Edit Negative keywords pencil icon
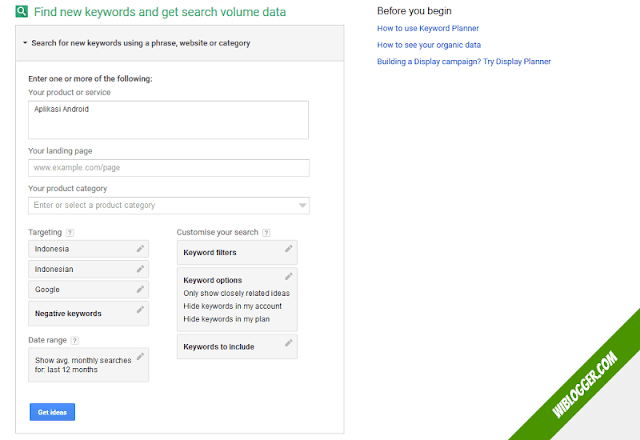This screenshot has height=440, width=640. 140,310
